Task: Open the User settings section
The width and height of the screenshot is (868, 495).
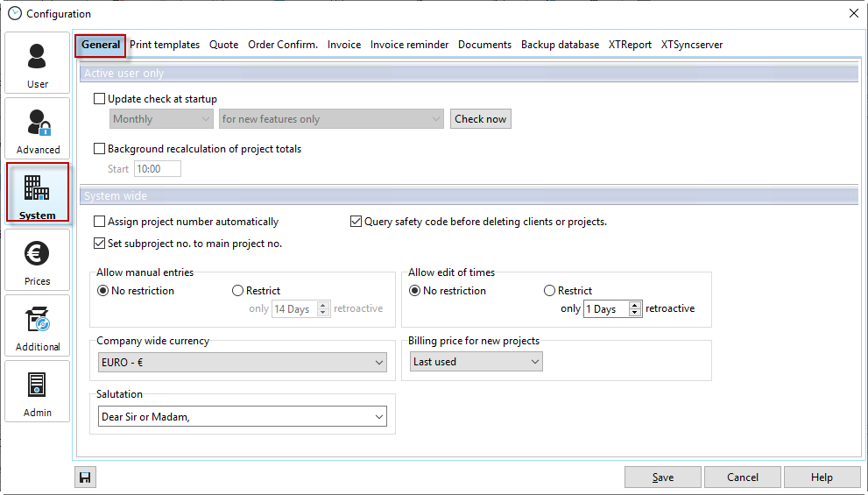Action: [x=38, y=63]
